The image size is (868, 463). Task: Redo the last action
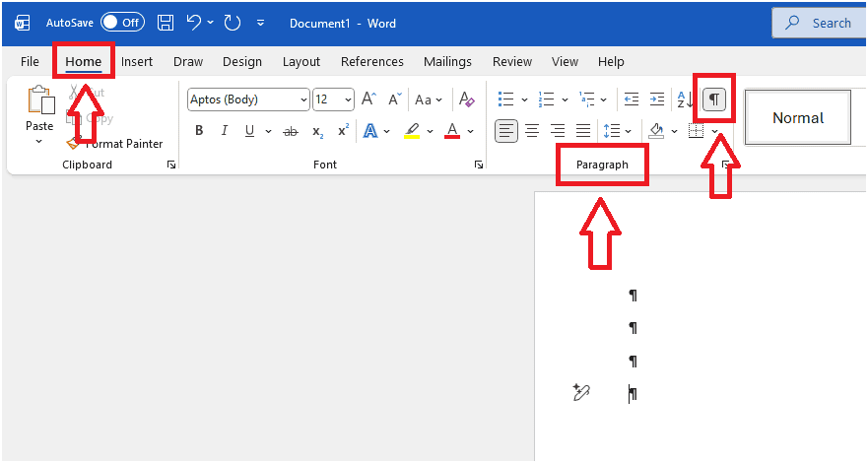click(232, 23)
